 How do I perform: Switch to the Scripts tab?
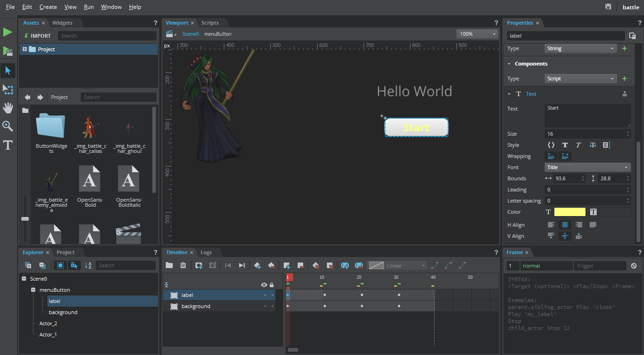(210, 23)
